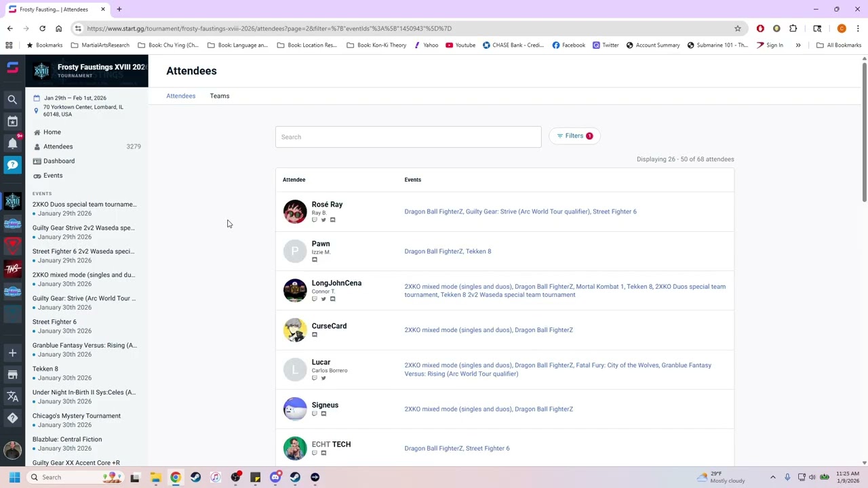Open the Filters button
Screen dimensions: 868x488
(574, 136)
